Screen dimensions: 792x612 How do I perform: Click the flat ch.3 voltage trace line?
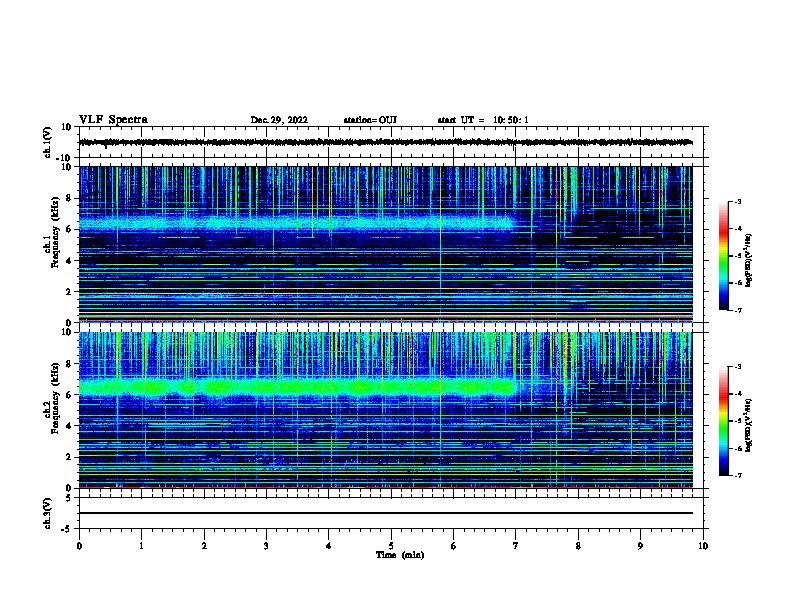[x=386, y=513]
